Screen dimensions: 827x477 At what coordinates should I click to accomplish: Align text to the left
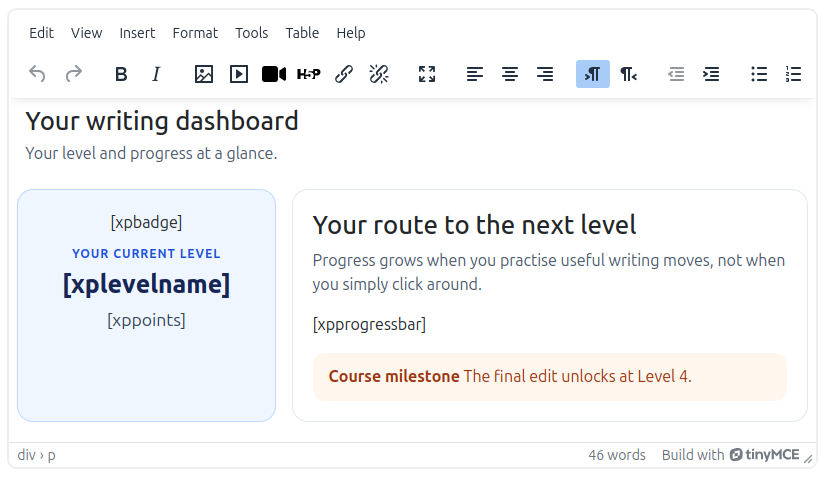tap(475, 74)
